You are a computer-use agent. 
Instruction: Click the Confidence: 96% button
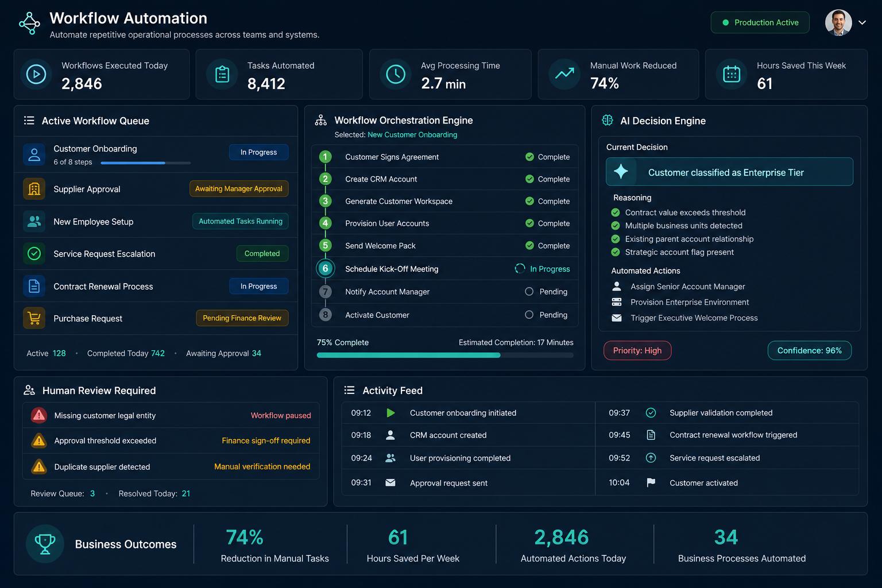809,350
